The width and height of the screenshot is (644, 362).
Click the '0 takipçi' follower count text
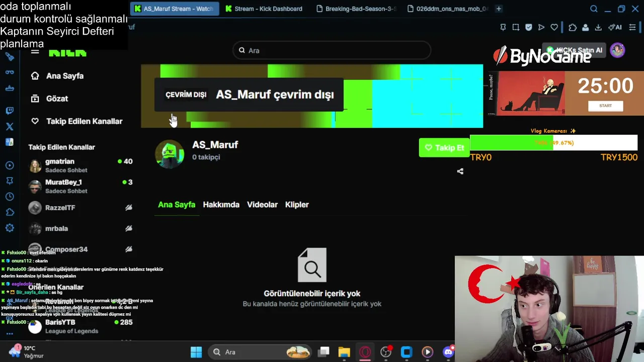tap(206, 157)
